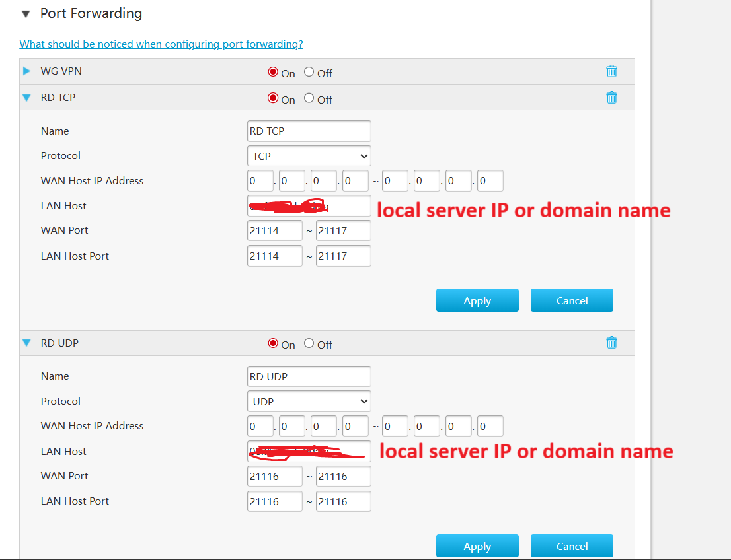Click the trash icon for RD TCP
This screenshot has width=731, height=560.
pyautogui.click(x=611, y=98)
